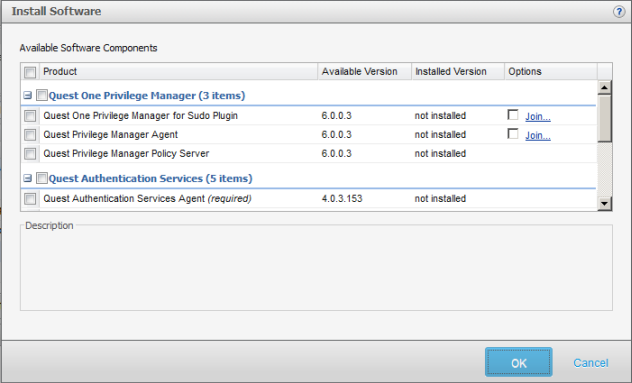This screenshot has width=632, height=383.
Task: Check the Quest One Privilege Manager group checkbox
Action: [x=42, y=95]
